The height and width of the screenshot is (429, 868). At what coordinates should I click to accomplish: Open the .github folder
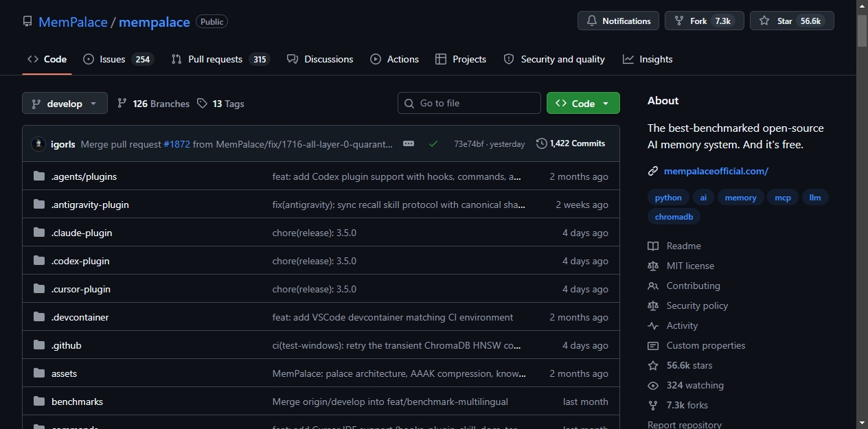pos(67,345)
